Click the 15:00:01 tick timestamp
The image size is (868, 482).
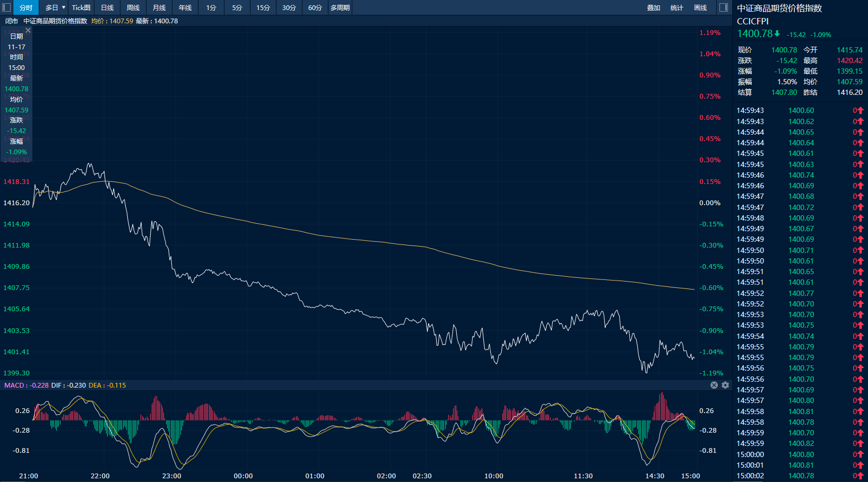click(x=750, y=465)
